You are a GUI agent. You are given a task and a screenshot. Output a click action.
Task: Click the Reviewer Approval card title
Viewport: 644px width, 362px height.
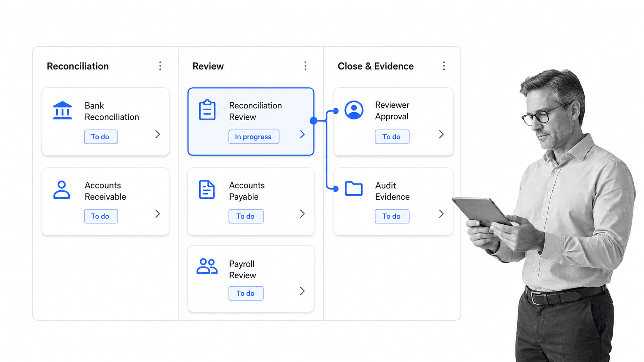[x=392, y=110]
